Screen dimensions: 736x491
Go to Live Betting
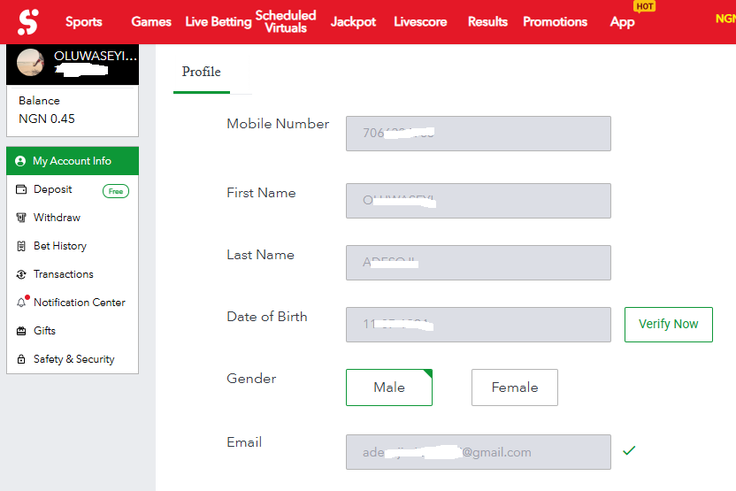point(218,22)
